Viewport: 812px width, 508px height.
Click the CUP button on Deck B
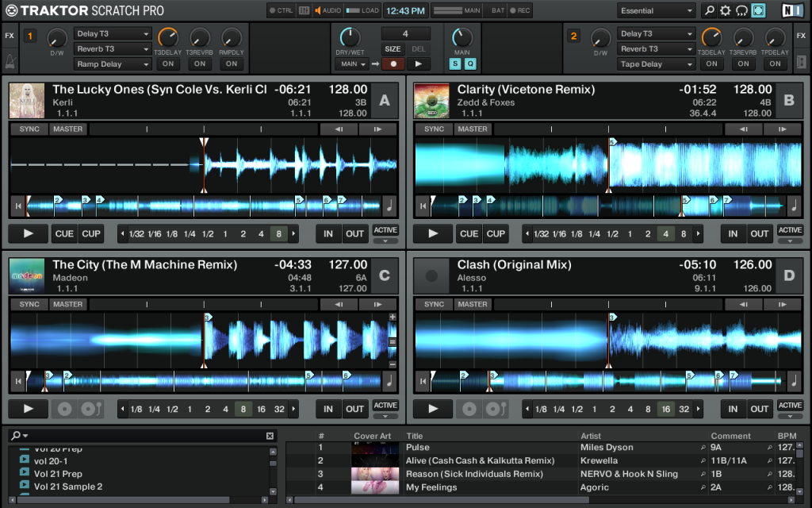tap(496, 234)
